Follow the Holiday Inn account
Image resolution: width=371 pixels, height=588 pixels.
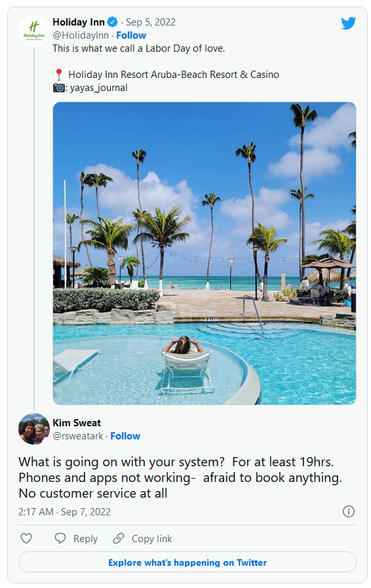[131, 35]
